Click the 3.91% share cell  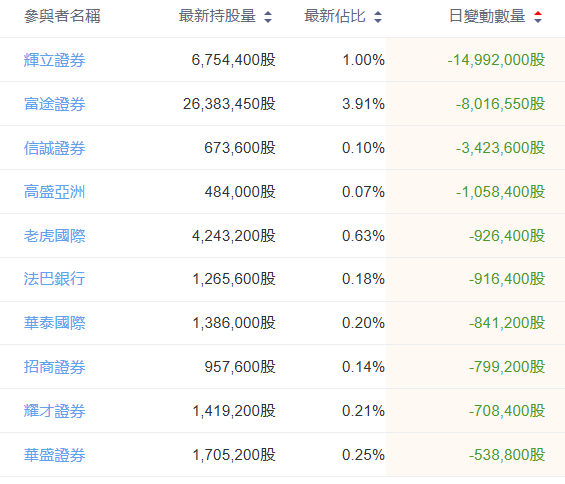[x=364, y=104]
